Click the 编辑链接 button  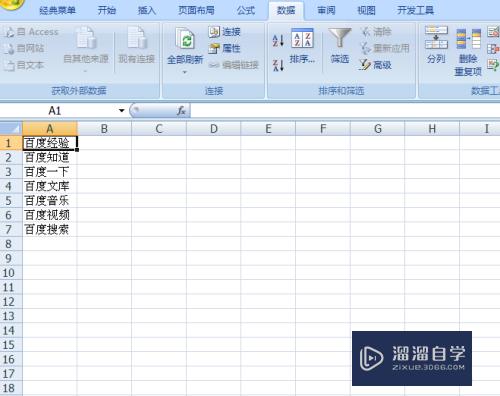tap(234, 65)
